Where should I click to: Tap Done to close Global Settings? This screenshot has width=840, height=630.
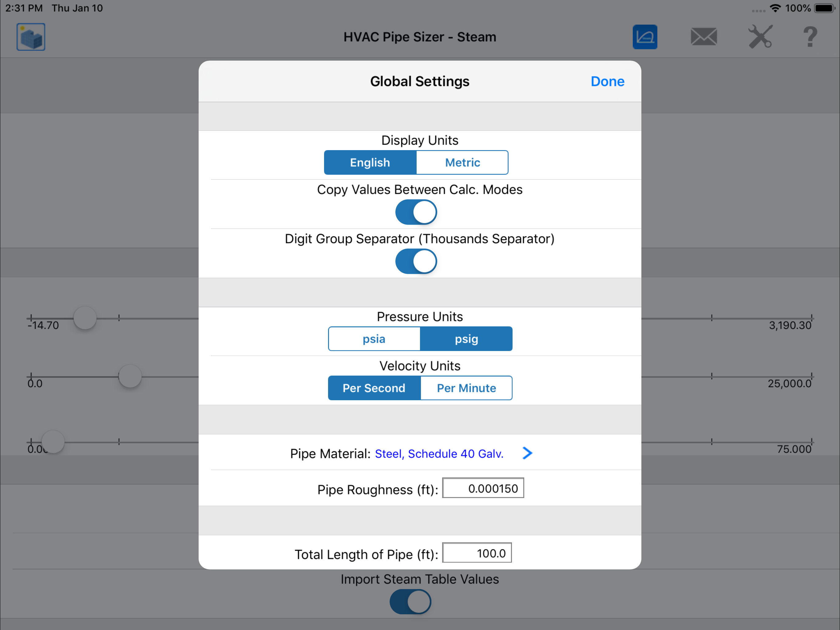click(x=608, y=81)
